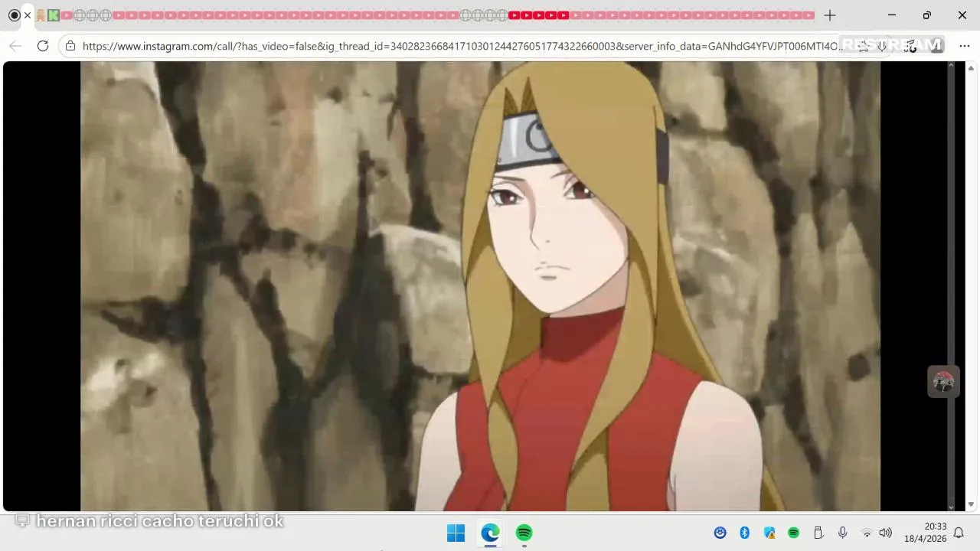The width and height of the screenshot is (980, 551).
Task: Select the active tab with record indicator
Action: pyautogui.click(x=14, y=15)
